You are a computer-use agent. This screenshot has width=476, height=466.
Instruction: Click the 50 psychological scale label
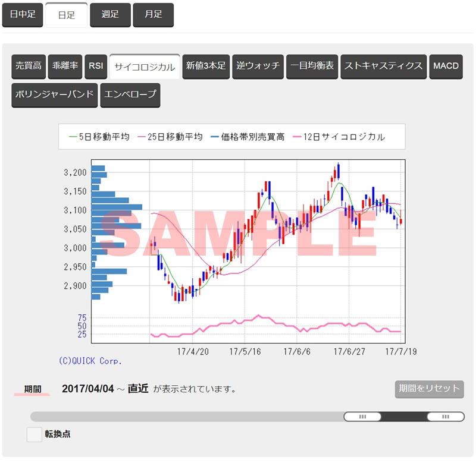[x=82, y=326]
